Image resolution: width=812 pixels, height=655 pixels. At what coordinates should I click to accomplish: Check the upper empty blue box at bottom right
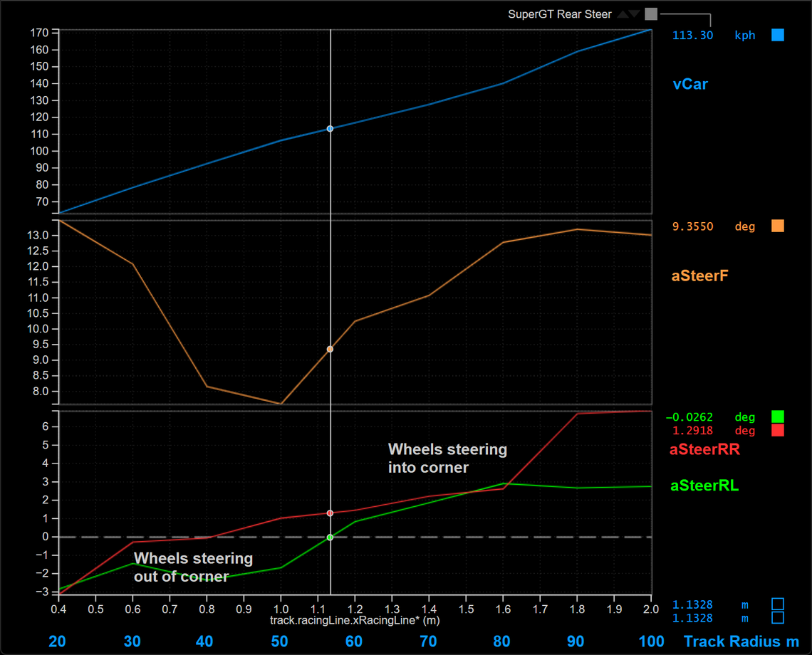pos(778,604)
